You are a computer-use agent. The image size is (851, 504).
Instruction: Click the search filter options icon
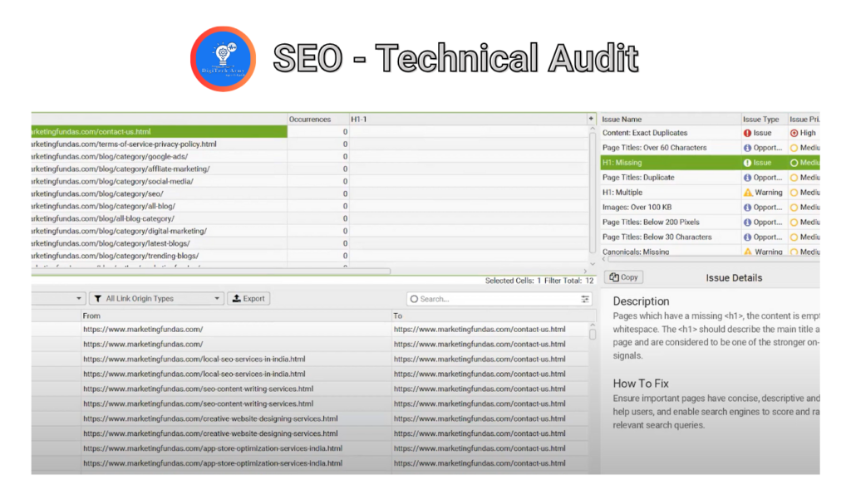click(585, 299)
